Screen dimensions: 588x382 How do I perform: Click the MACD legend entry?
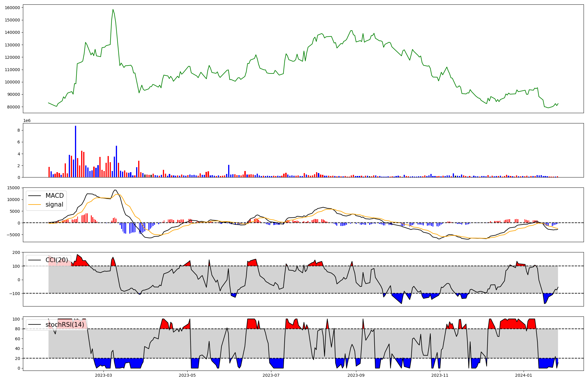[x=54, y=196]
